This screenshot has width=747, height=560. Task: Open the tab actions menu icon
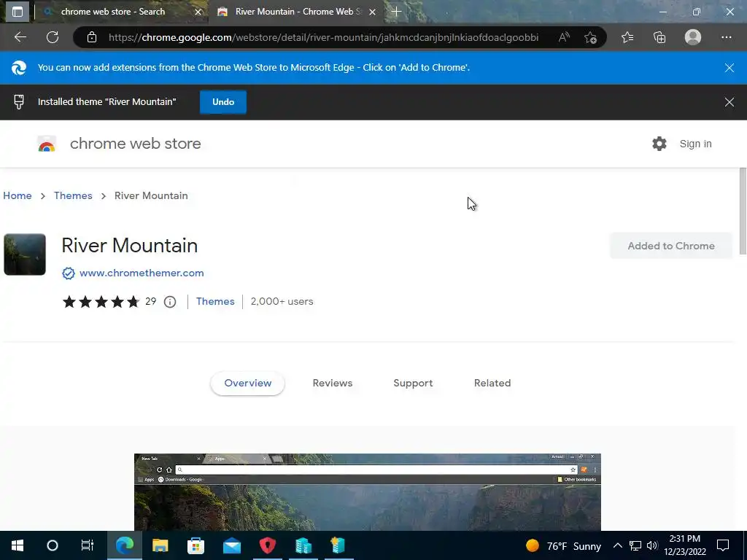18,12
